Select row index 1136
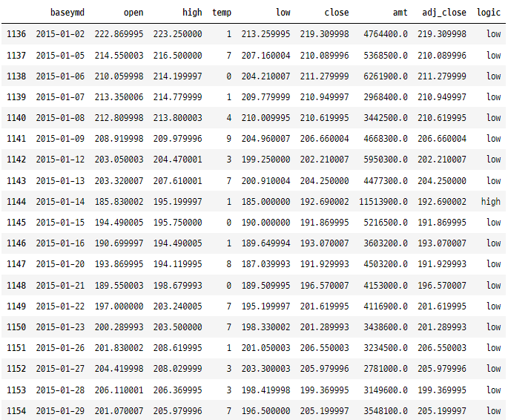This screenshot has height=420, width=508. point(16,33)
